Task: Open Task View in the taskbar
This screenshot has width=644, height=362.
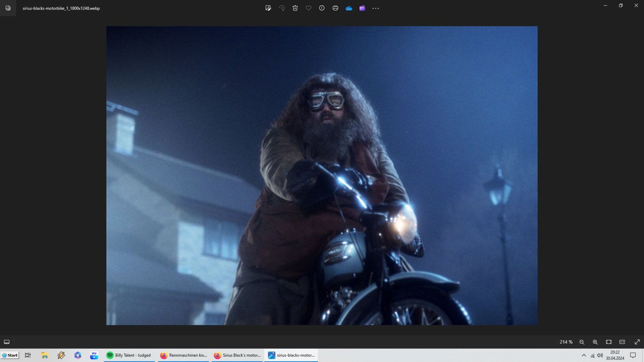Action: pos(28,355)
